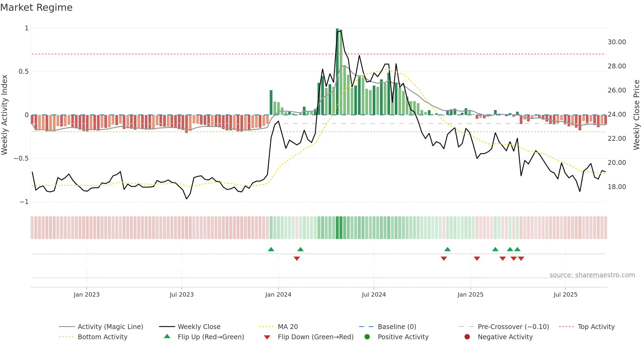This screenshot has width=644, height=362.
Task: Click the Market Regime chart title
Action: pyautogui.click(x=36, y=8)
